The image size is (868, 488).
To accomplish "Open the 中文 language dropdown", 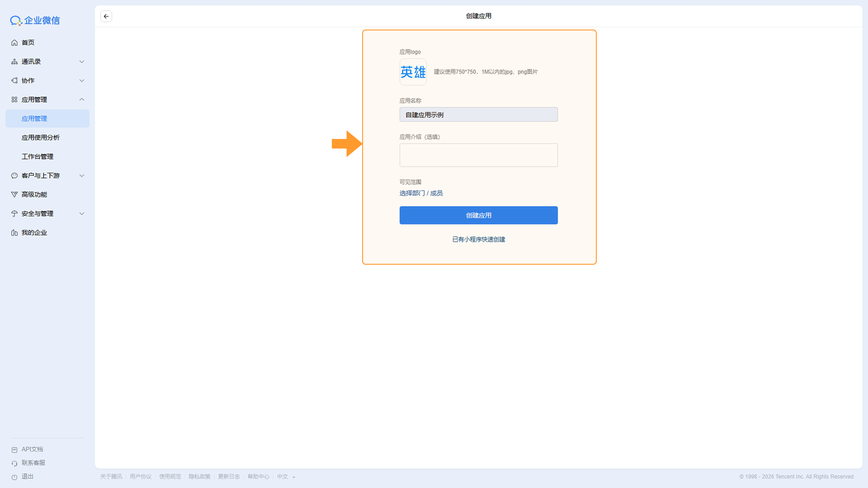I will (x=286, y=476).
